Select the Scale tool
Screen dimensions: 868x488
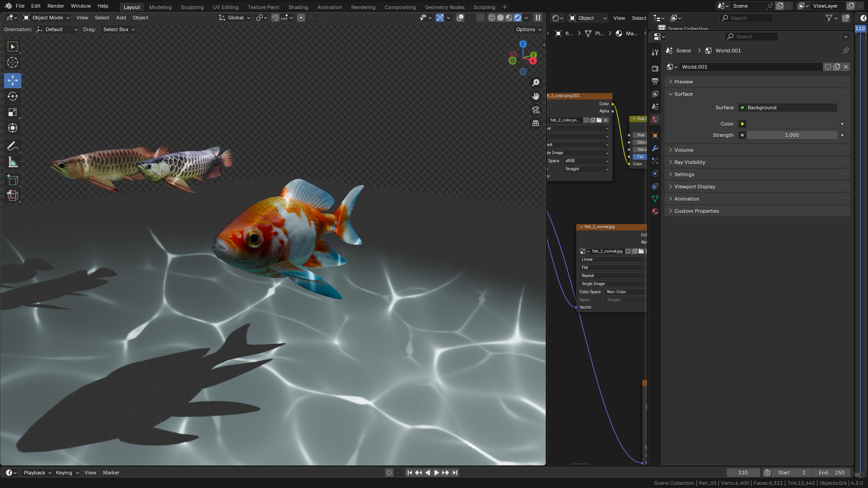tap(13, 112)
